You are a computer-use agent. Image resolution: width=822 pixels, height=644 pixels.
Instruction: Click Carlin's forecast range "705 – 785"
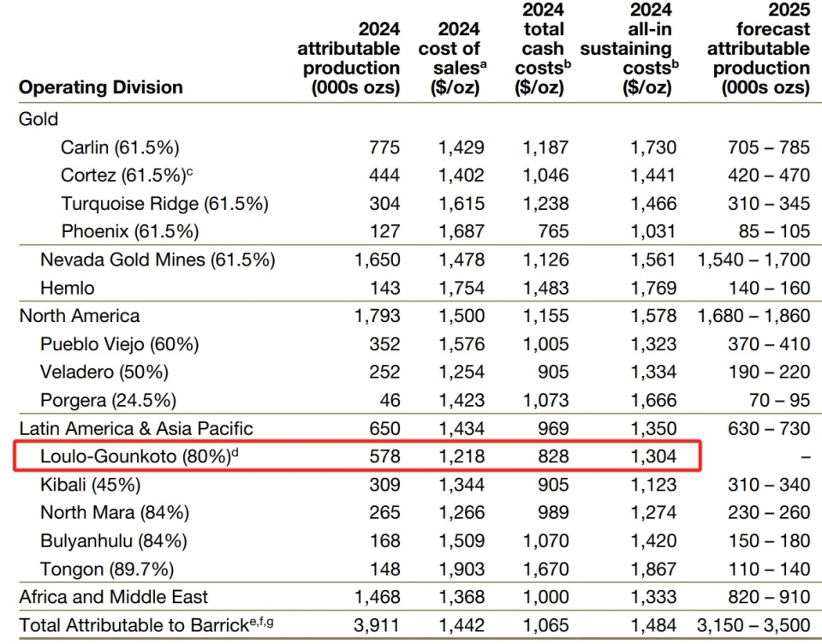coord(769,147)
